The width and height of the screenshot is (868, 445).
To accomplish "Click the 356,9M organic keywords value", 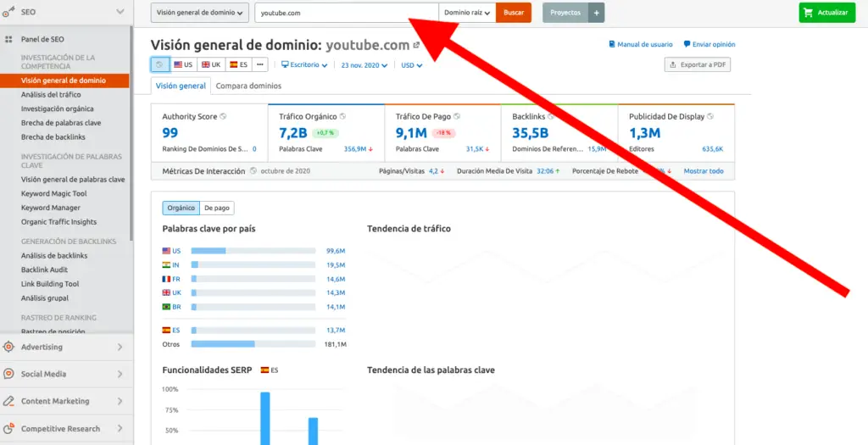I will coord(355,149).
